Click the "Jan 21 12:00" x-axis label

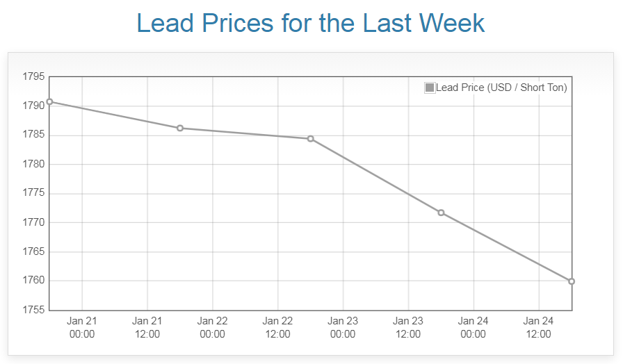pos(147,327)
